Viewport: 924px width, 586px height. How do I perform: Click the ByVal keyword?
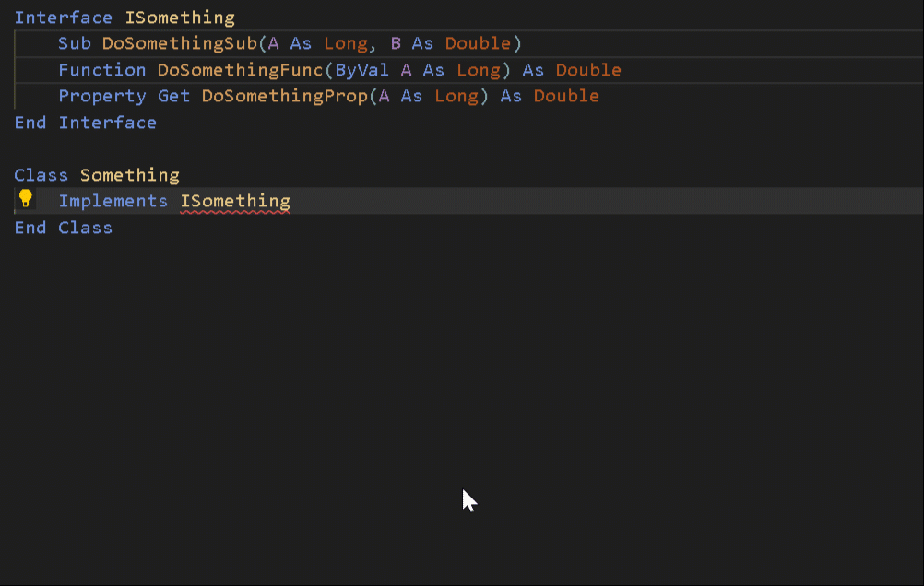pos(361,70)
